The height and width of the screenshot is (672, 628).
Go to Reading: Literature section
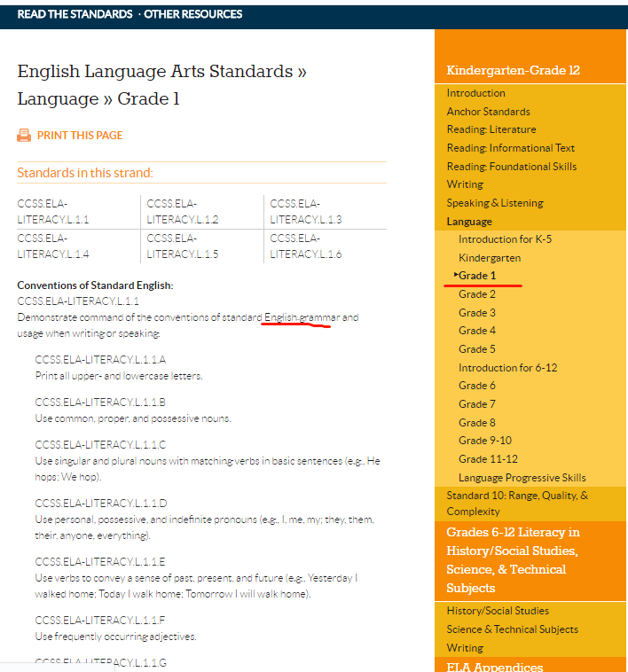click(x=491, y=129)
